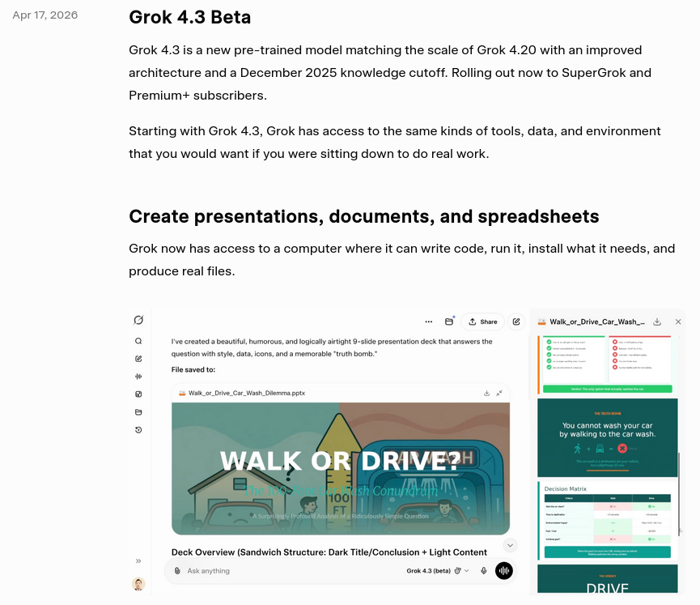Open search from the sidebar magnifier icon
The height and width of the screenshot is (605, 700).
click(138, 341)
